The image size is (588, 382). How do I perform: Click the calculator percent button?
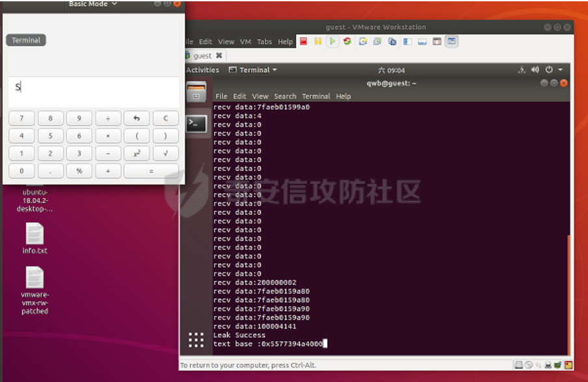pos(79,171)
